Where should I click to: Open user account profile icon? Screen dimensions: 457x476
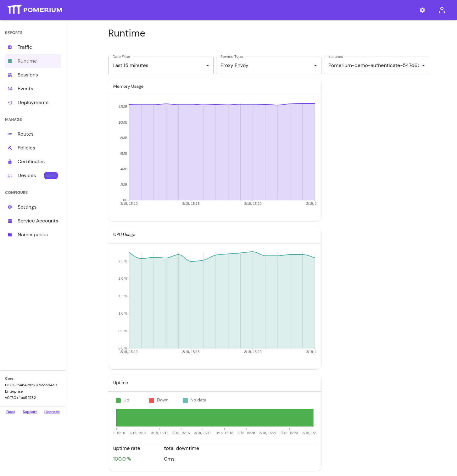pos(442,10)
